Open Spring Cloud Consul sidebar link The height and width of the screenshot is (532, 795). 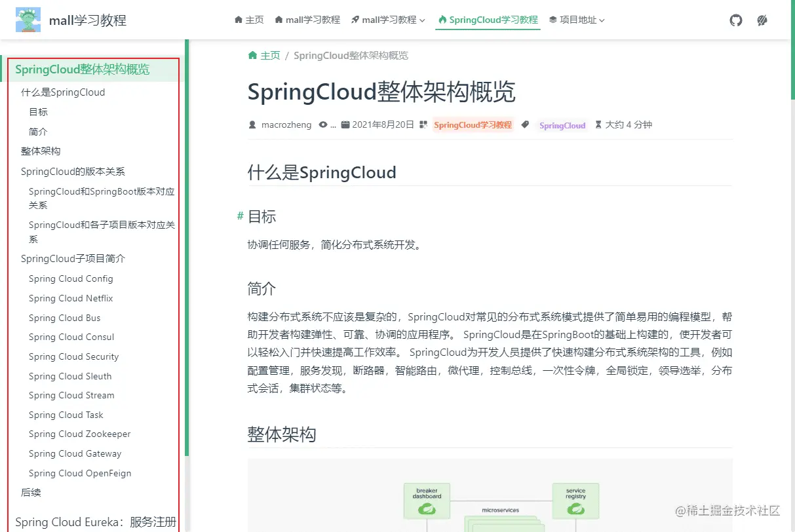71,337
